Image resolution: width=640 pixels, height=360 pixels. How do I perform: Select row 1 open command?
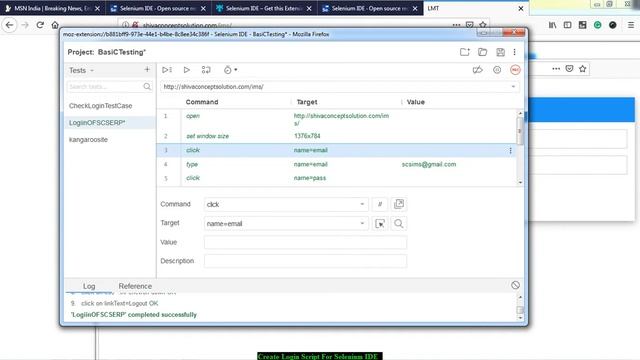click(x=336, y=119)
